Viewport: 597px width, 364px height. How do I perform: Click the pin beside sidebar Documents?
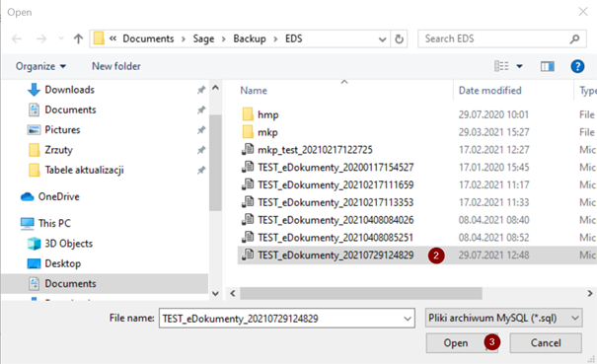tap(201, 110)
